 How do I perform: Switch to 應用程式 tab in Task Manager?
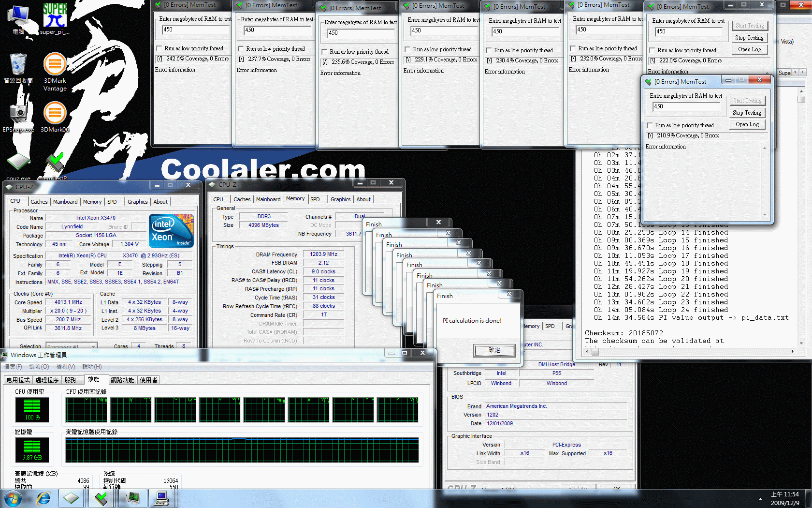tap(18, 380)
